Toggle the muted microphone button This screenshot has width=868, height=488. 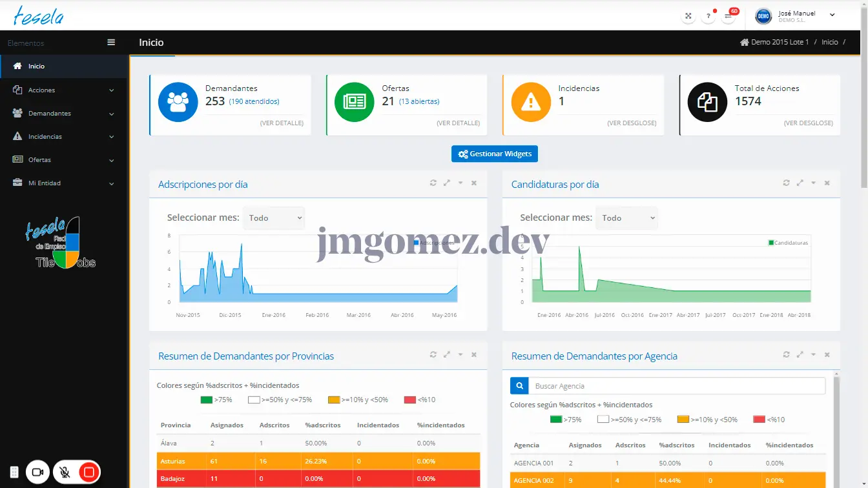point(65,473)
